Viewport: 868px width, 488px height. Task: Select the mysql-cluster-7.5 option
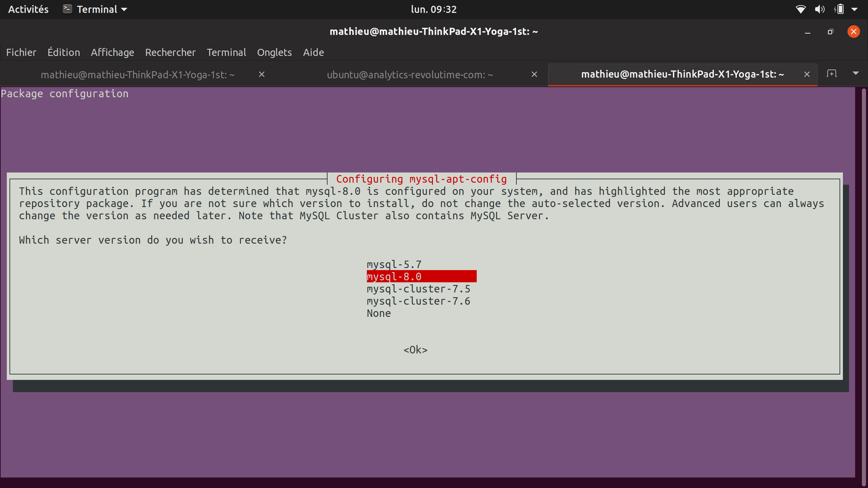coord(418,288)
